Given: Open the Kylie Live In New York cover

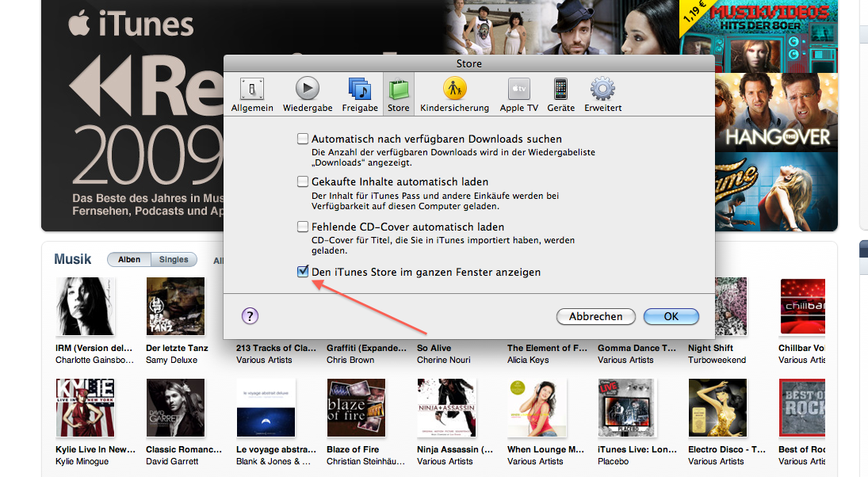Looking at the screenshot, I should point(86,408).
